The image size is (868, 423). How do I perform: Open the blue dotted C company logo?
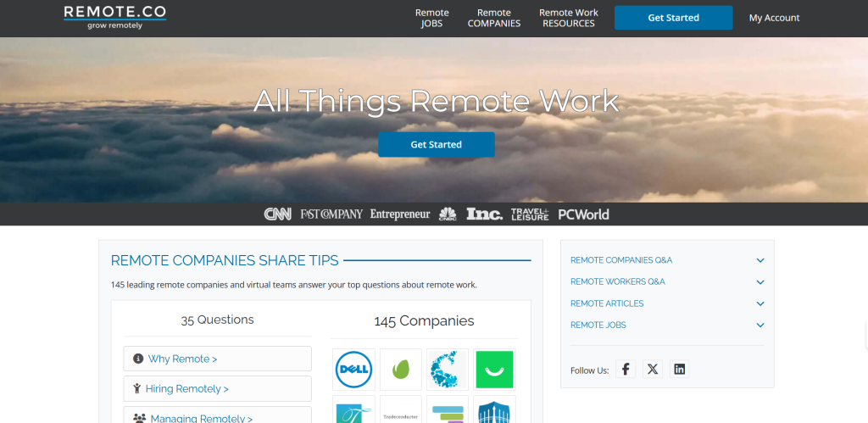(448, 370)
